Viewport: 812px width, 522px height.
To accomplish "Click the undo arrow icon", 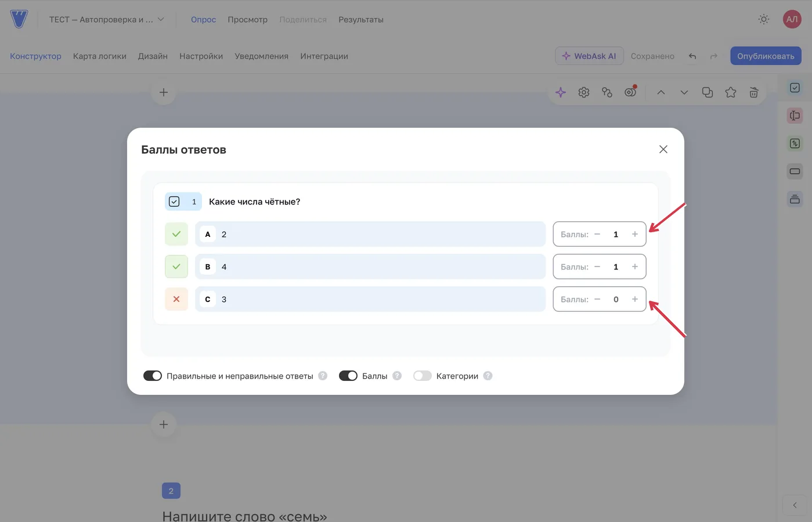I will click(692, 56).
